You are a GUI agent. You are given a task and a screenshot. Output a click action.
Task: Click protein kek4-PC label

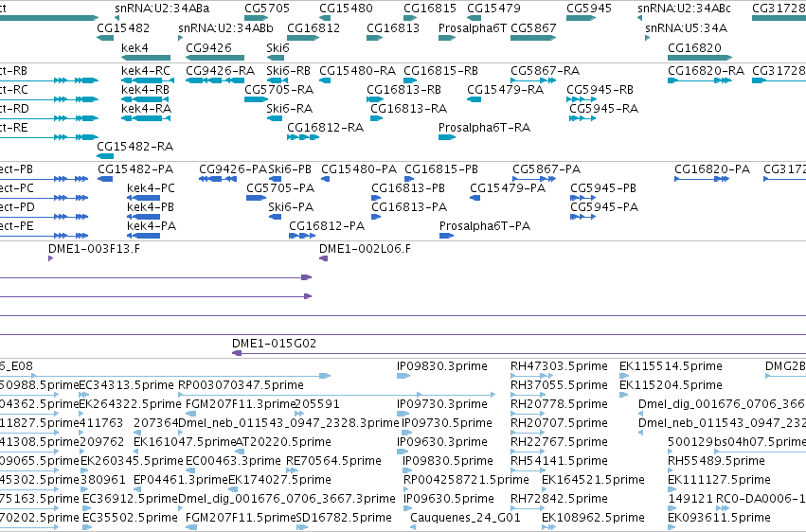tap(151, 188)
